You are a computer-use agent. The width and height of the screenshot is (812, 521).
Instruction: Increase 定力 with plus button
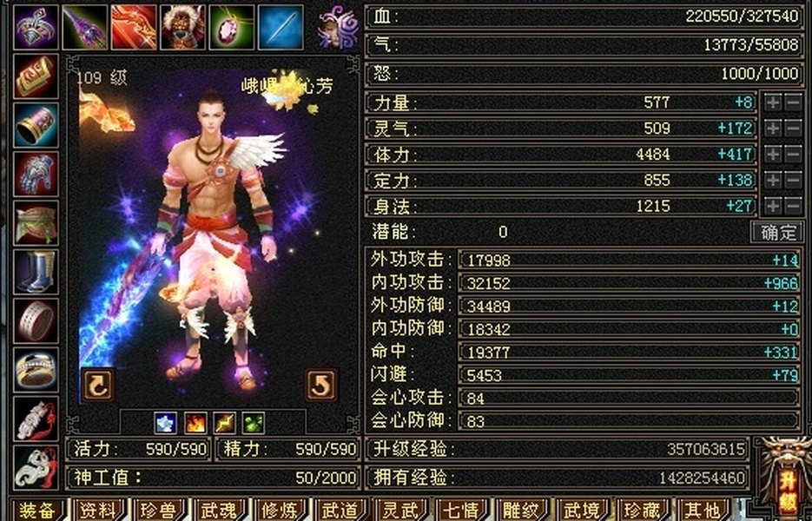pos(773,180)
